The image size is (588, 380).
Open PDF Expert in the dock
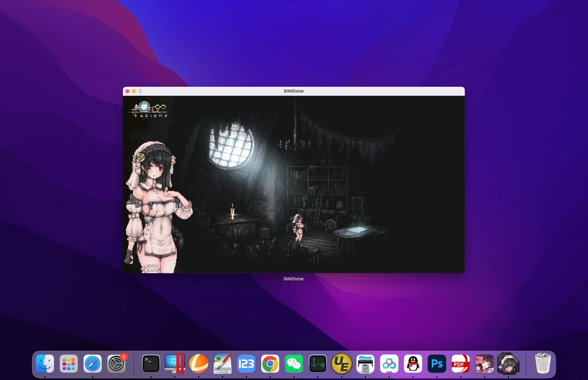(461, 364)
